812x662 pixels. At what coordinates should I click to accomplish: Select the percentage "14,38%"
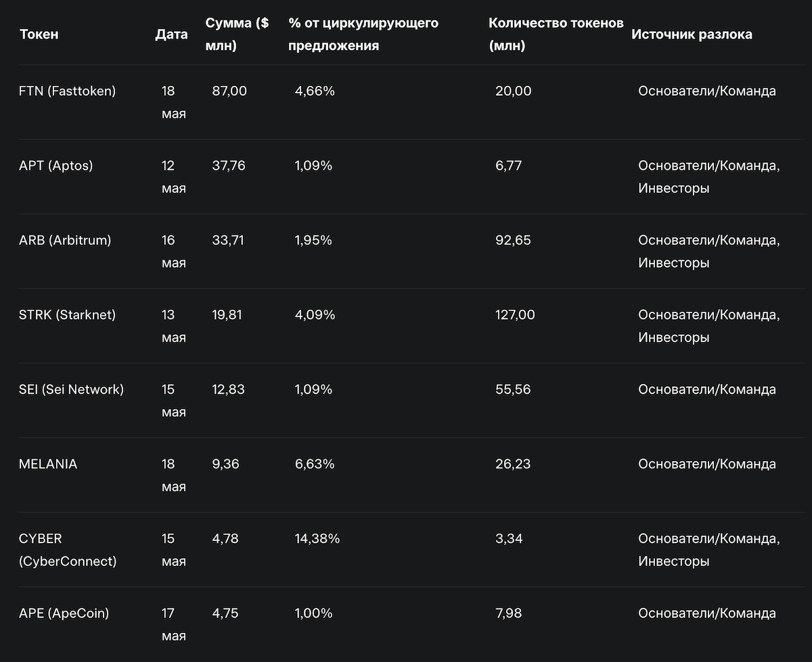click(x=317, y=538)
